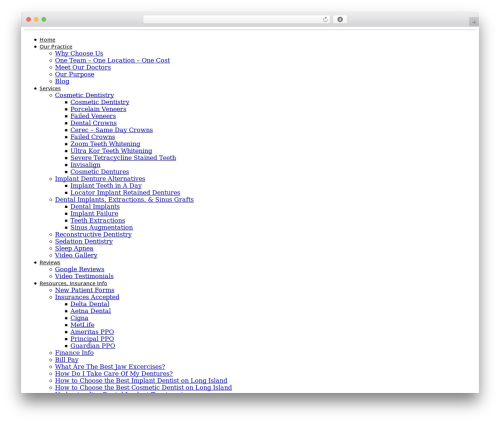This screenshot has height=423, width=500.
Task: Click the red close window button
Action: [29, 20]
